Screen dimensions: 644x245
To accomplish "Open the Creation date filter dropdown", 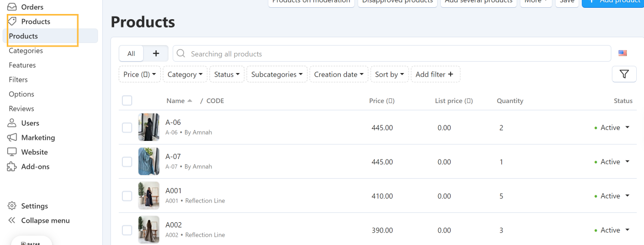I will point(339,74).
